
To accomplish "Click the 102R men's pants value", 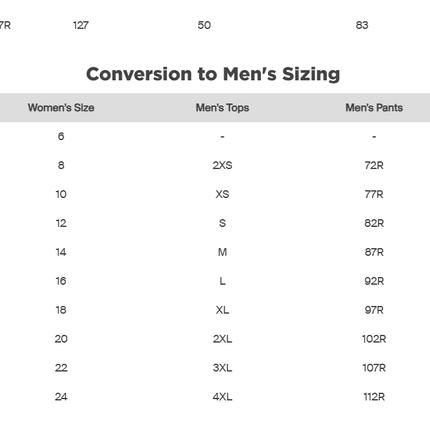I will tap(374, 339).
